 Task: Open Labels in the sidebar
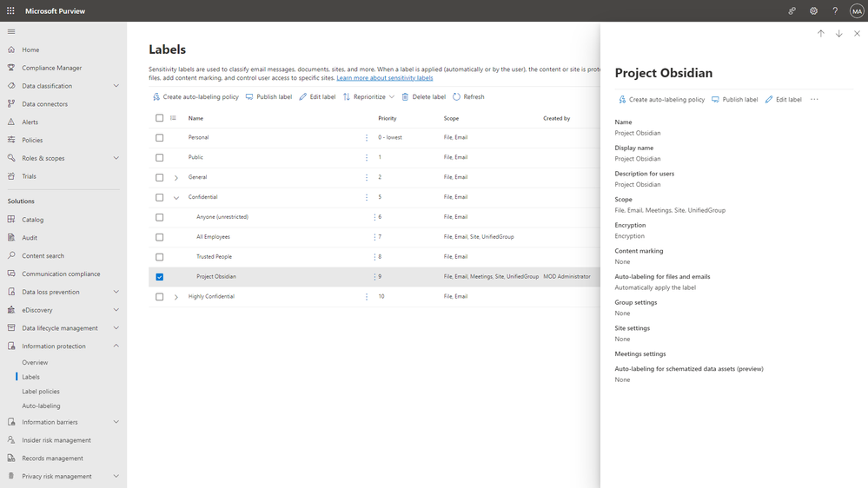31,377
